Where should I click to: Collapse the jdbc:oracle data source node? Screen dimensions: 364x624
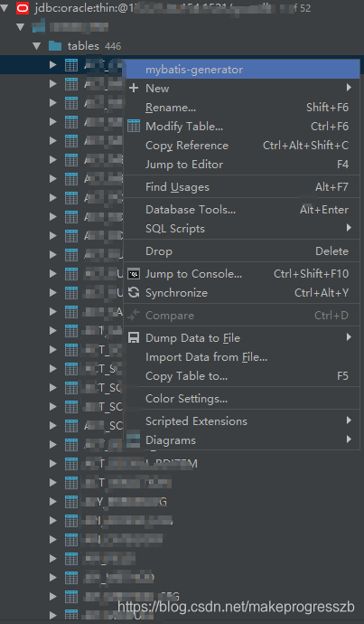coord(5,8)
